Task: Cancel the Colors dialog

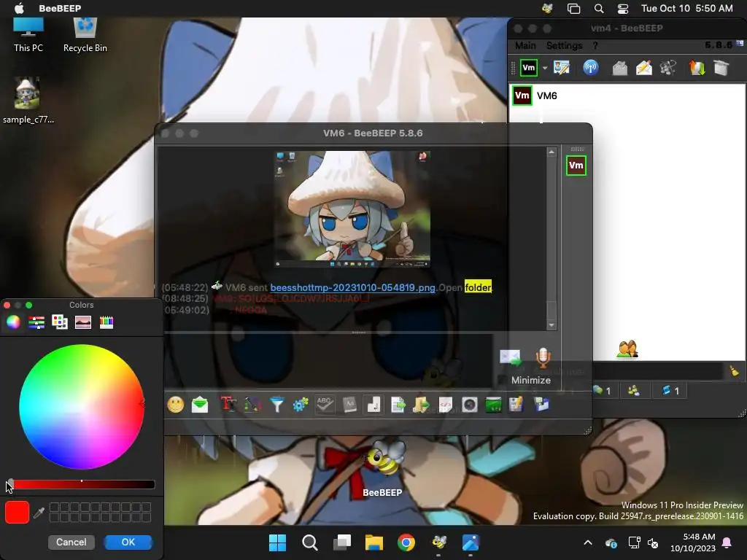Action: tap(71, 542)
